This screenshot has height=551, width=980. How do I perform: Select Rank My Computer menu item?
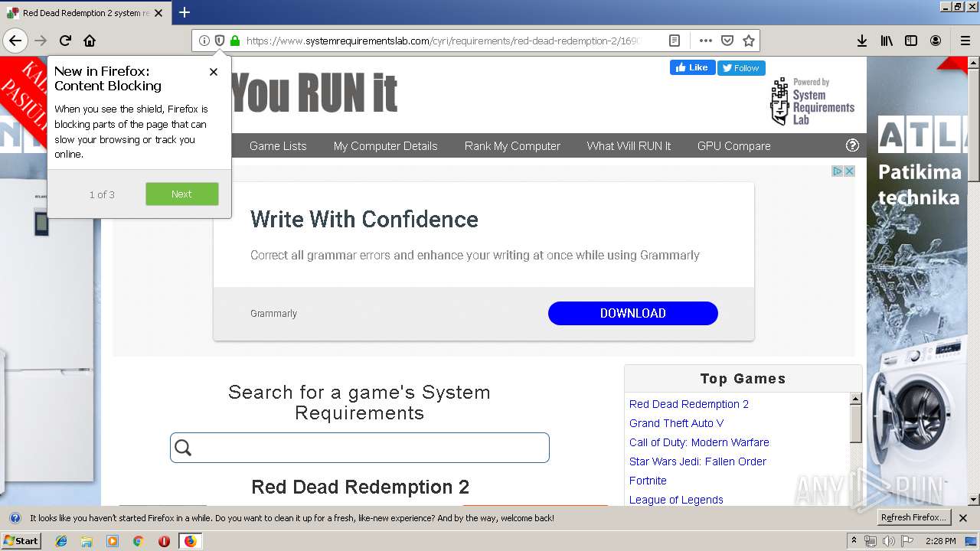512,145
